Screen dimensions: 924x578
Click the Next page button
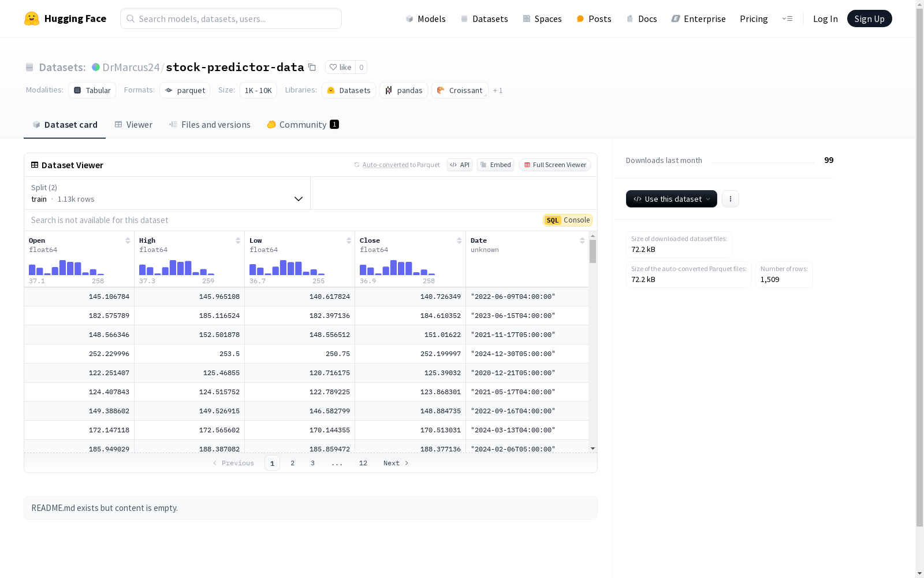click(x=396, y=463)
